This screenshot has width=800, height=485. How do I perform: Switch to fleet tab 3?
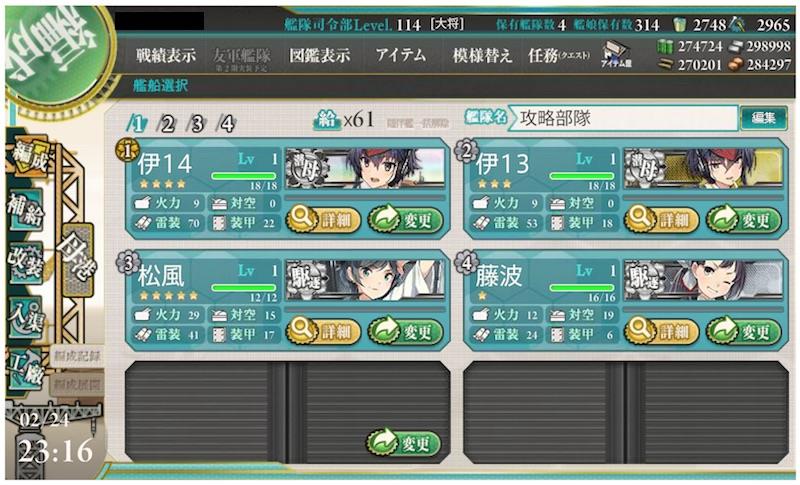coord(196,124)
